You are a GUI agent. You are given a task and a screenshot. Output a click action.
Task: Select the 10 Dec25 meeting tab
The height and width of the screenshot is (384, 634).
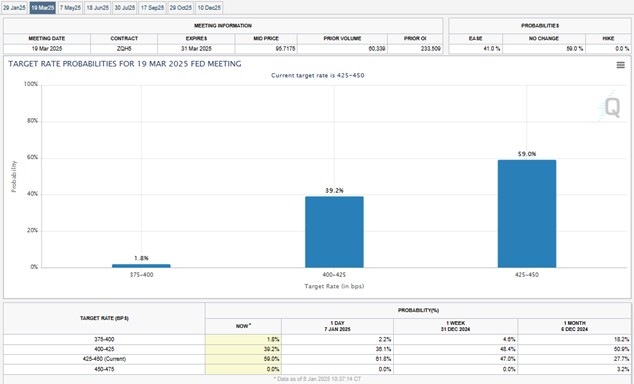pos(209,8)
